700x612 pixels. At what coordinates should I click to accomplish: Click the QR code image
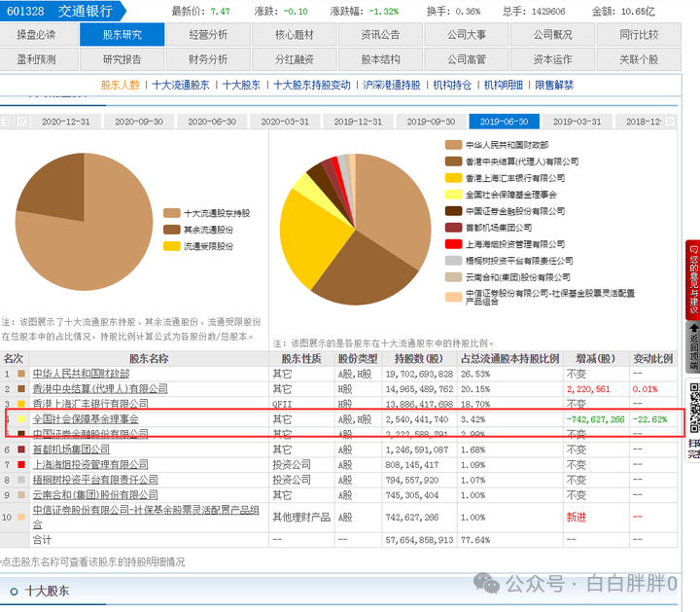pos(694,408)
